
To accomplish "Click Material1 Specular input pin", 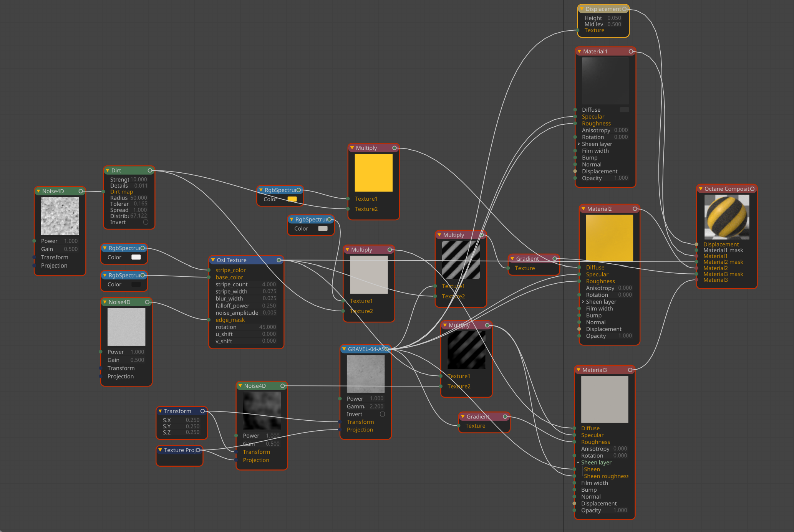I will [x=575, y=117].
